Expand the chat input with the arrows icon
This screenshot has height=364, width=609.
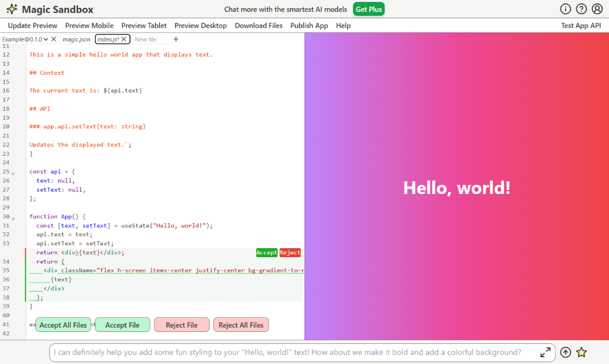tap(545, 353)
